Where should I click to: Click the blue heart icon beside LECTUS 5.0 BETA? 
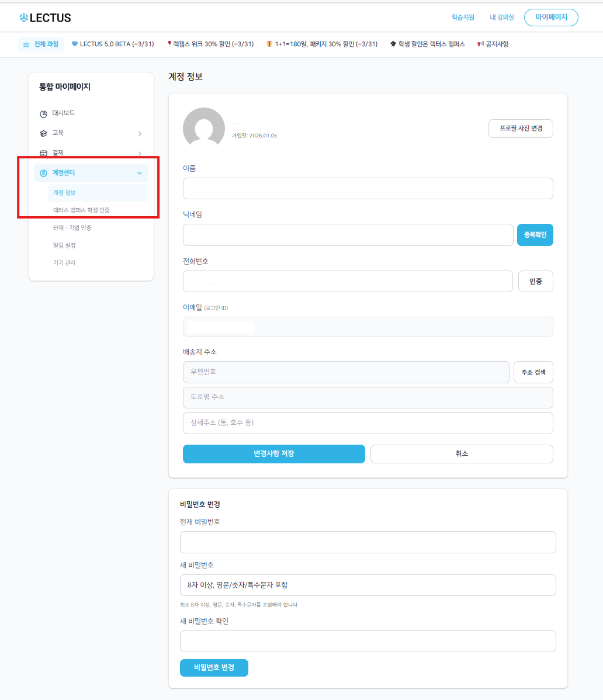[75, 44]
